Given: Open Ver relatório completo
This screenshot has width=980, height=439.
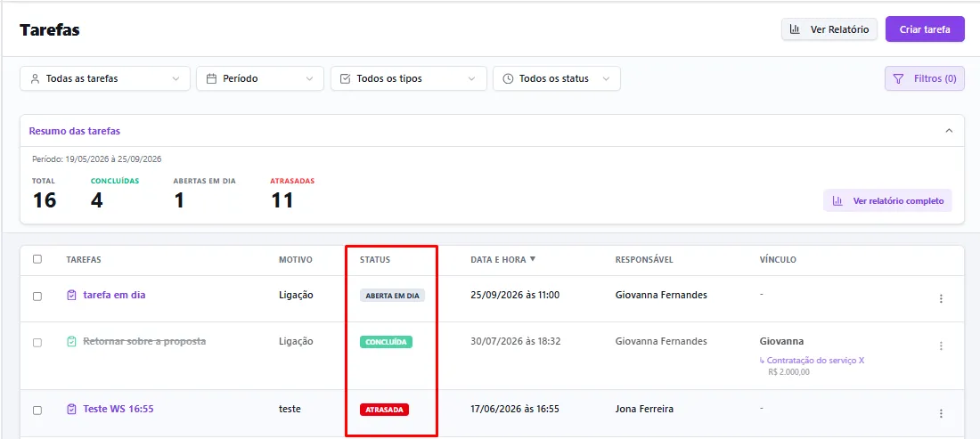Looking at the screenshot, I should pos(887,201).
